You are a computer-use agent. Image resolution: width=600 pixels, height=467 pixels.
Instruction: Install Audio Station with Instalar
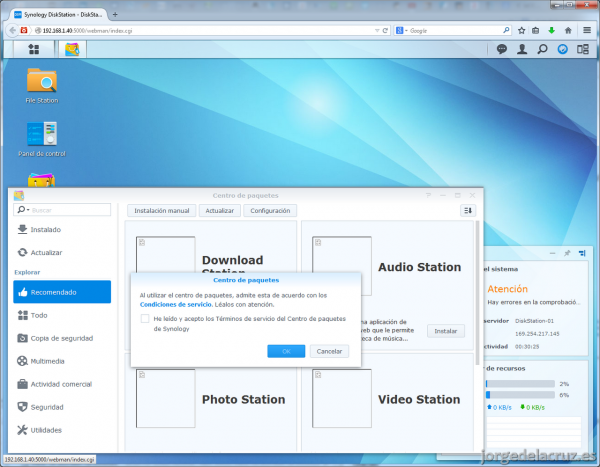coord(446,331)
